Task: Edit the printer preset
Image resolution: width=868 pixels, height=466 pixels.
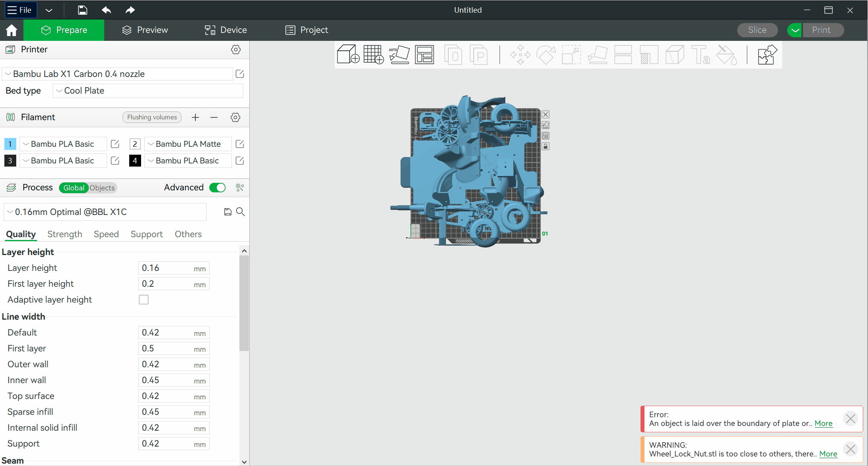Action: 240,74
